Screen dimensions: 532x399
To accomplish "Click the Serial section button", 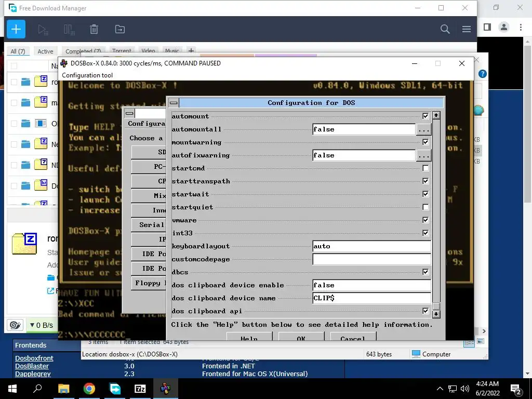I will [149, 224].
